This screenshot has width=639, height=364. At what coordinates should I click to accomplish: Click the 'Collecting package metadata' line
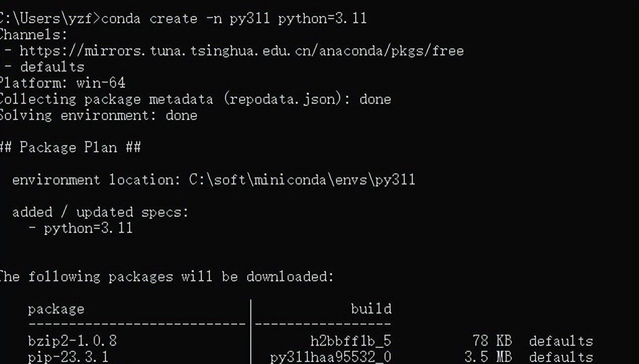[195, 99]
